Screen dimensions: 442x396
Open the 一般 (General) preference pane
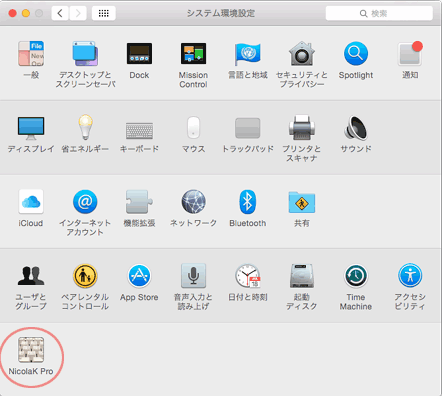tap(31, 54)
